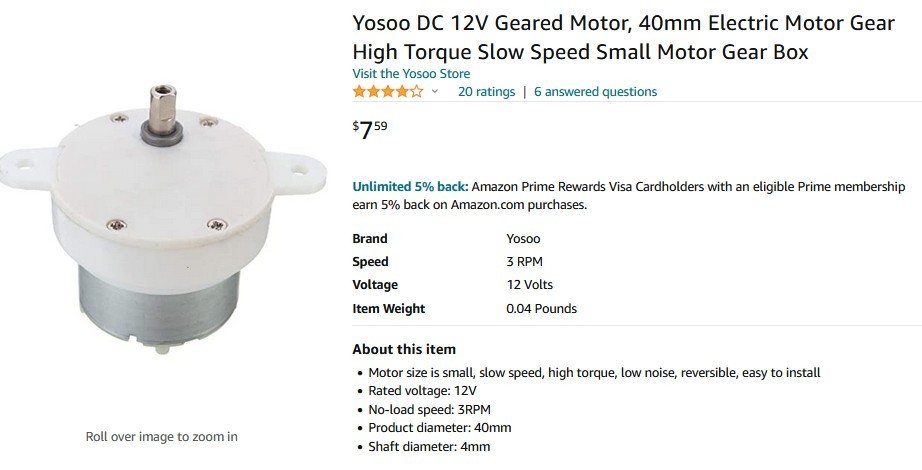Image resolution: width=922 pixels, height=470 pixels.
Task: Expand the ratings breakdown chevron
Action: (435, 92)
